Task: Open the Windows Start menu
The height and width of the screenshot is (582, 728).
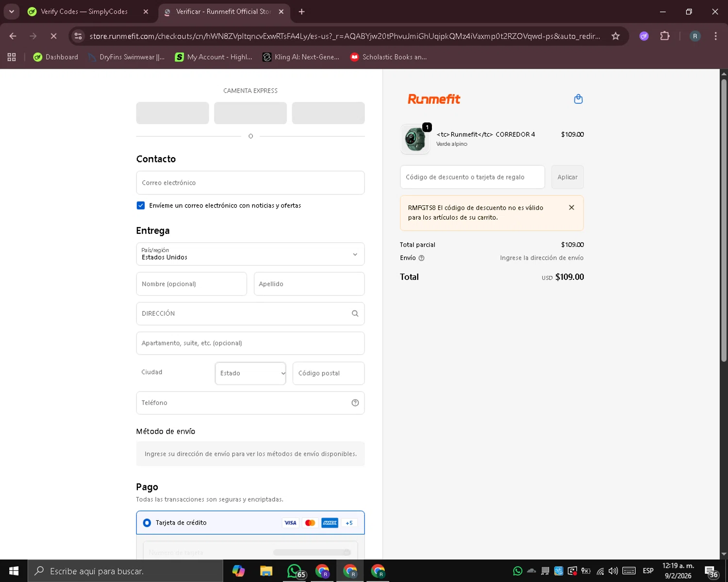Action: tap(14, 571)
